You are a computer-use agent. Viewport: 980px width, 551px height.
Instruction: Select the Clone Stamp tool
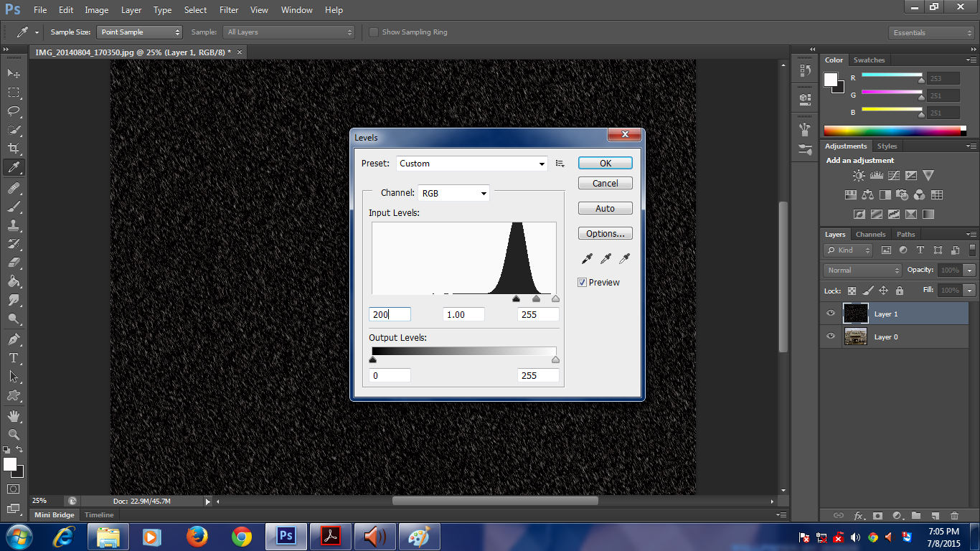(14, 225)
